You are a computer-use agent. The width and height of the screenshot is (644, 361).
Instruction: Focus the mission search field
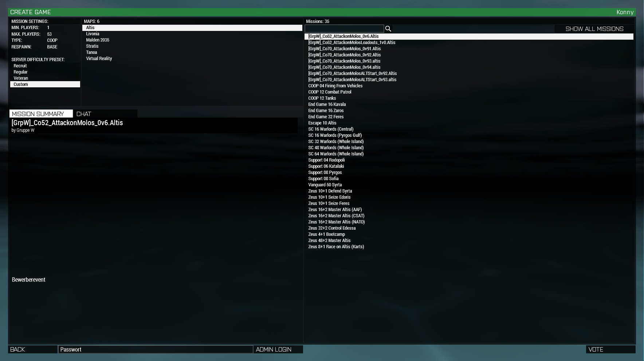point(344,29)
